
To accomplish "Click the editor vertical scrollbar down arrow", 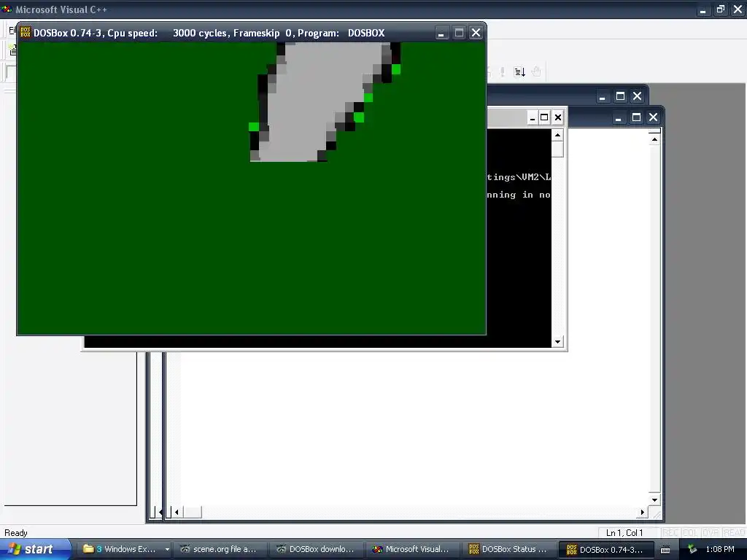I will (x=654, y=499).
